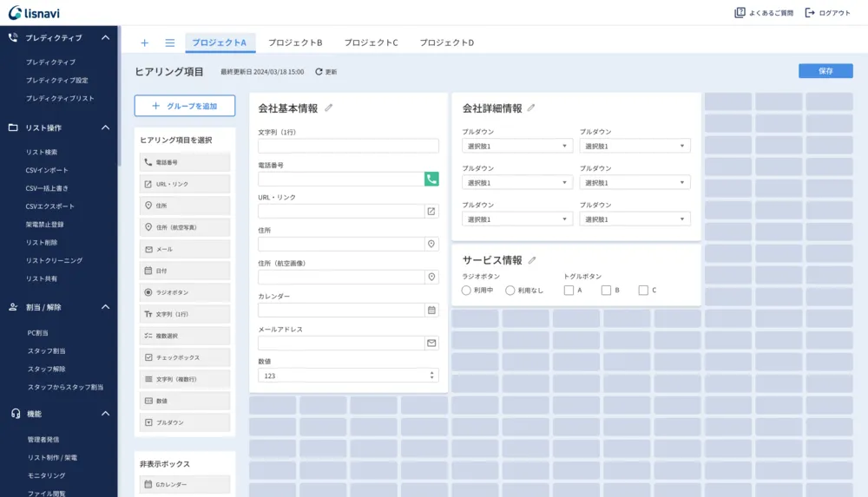The width and height of the screenshot is (868, 497).
Task: Check the C checkbox
Action: click(643, 290)
